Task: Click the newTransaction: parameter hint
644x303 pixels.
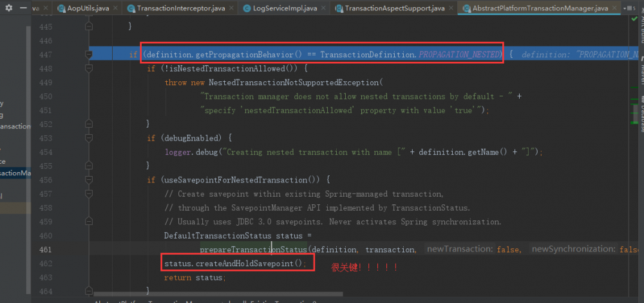Action: (459, 249)
